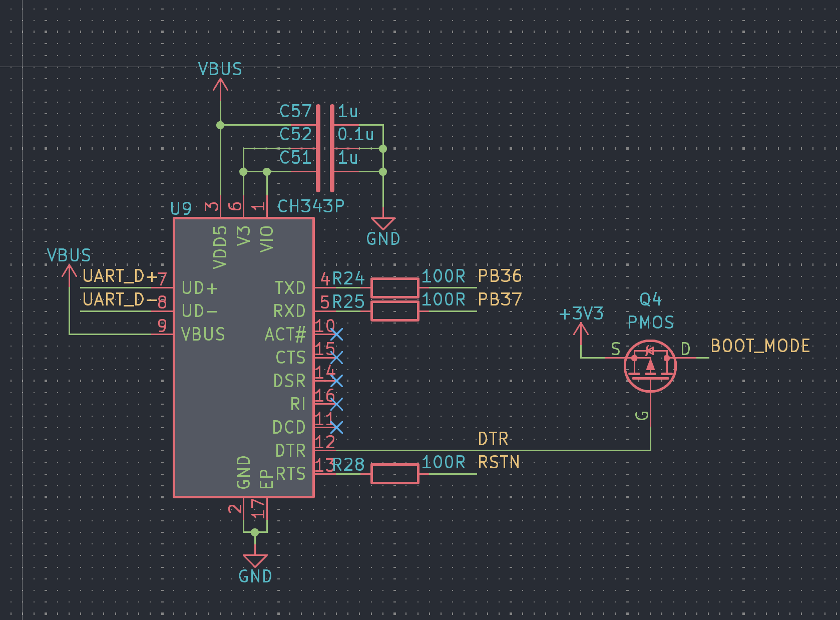Screen dimensions: 840x620
Task: Select the no-connect marker on CTS pin
Action: click(x=336, y=358)
